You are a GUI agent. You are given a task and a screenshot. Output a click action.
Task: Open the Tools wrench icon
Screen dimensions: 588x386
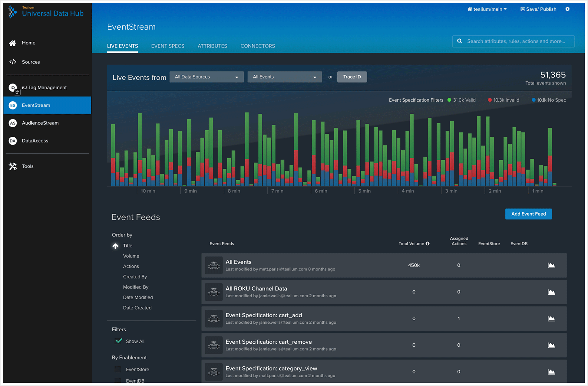(x=13, y=166)
